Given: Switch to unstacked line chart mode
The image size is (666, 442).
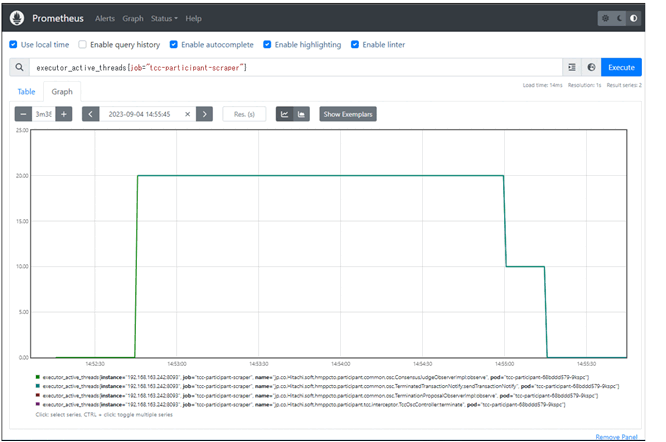Looking at the screenshot, I should click(284, 114).
